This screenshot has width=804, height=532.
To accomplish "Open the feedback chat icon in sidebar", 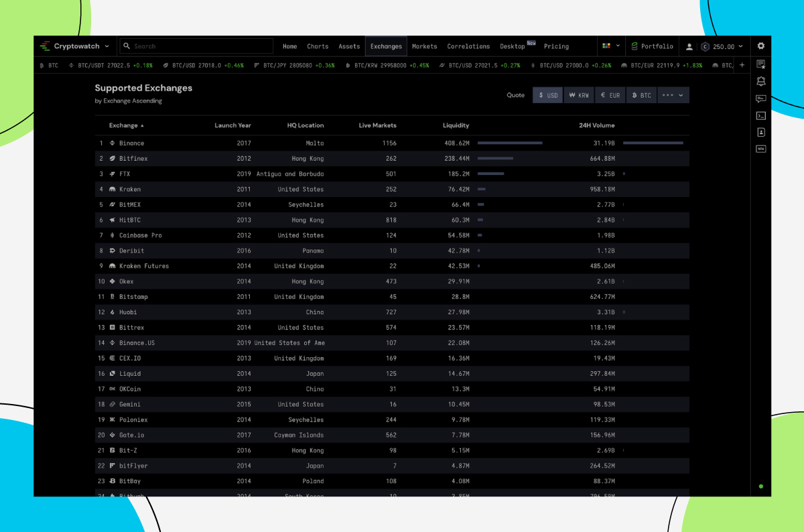I will [x=760, y=98].
